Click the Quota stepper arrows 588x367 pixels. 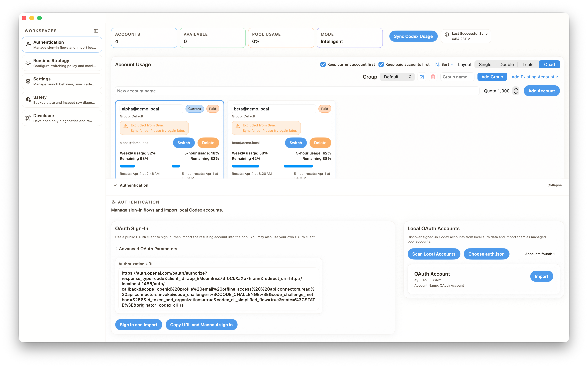[516, 91]
